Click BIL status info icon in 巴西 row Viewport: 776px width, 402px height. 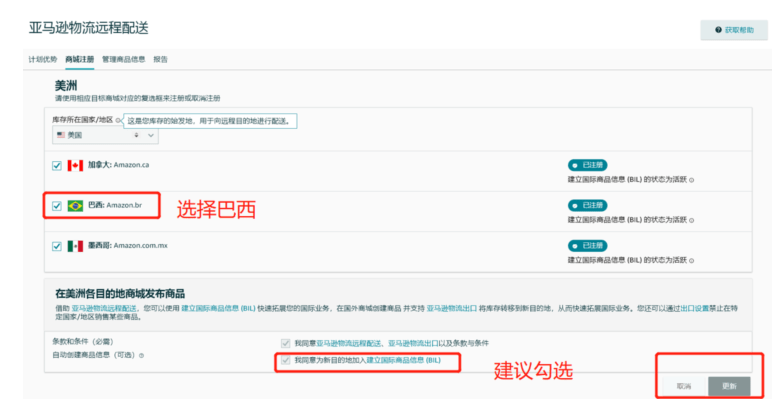coord(691,220)
